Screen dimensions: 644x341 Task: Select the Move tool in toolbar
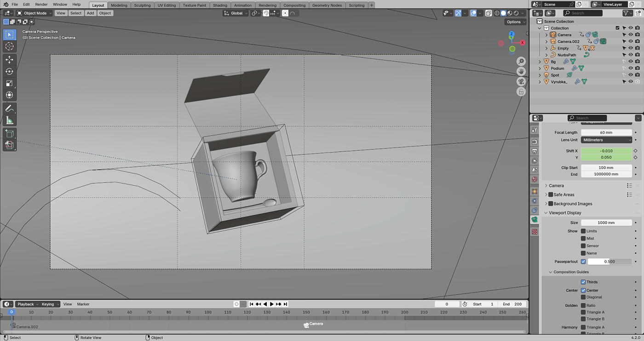[x=9, y=60]
